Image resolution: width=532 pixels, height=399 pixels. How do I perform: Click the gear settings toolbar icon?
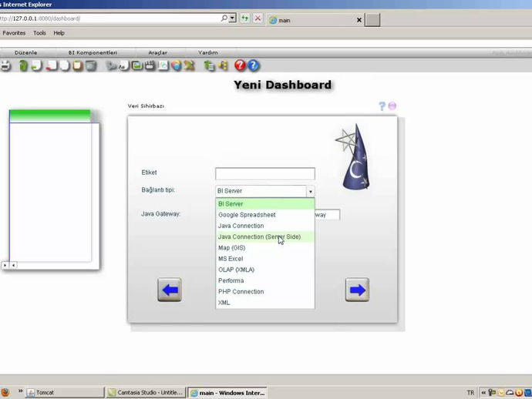coord(110,65)
